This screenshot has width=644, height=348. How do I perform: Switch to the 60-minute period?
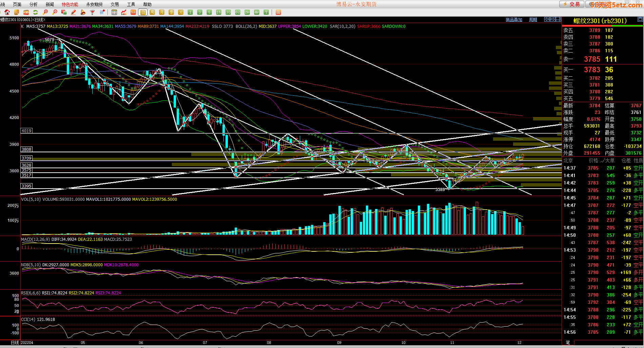click(238, 12)
